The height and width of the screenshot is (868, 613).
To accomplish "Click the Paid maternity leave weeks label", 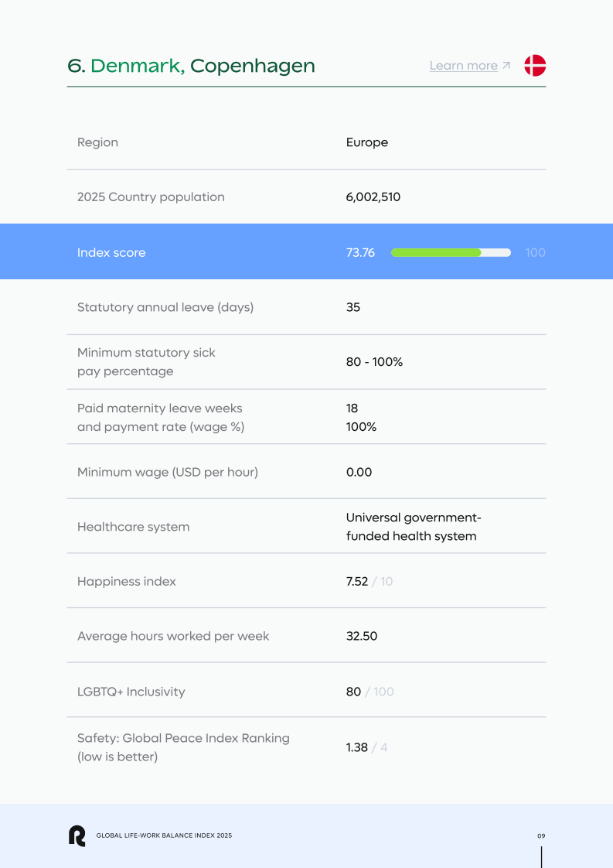I will pyautogui.click(x=160, y=408).
